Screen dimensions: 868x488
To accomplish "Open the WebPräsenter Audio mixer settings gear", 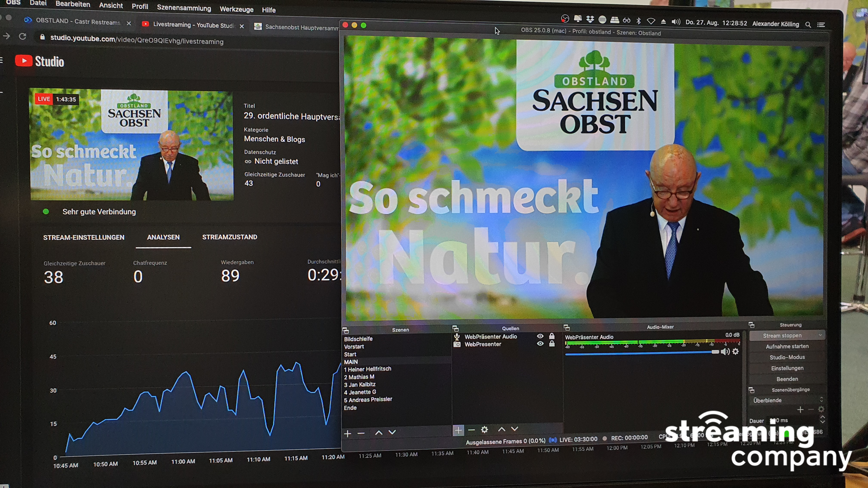I will coord(736,352).
